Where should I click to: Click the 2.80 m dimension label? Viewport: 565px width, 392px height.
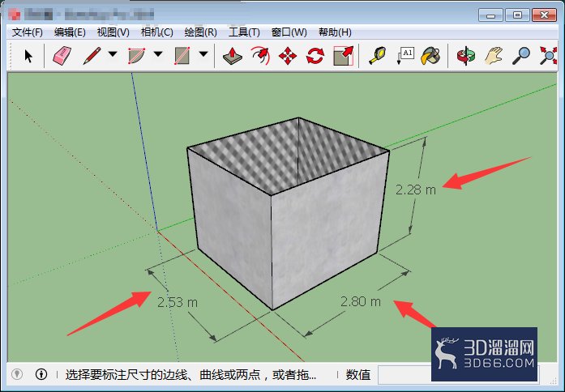[x=361, y=301]
